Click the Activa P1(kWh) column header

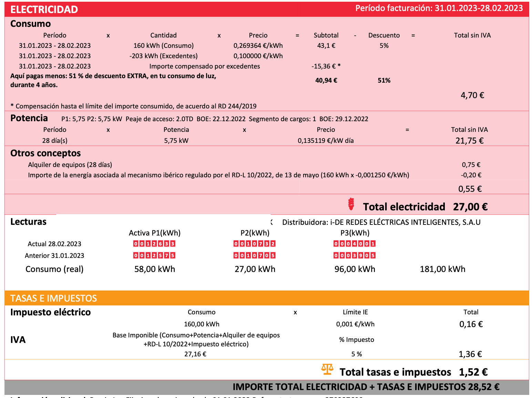(155, 233)
